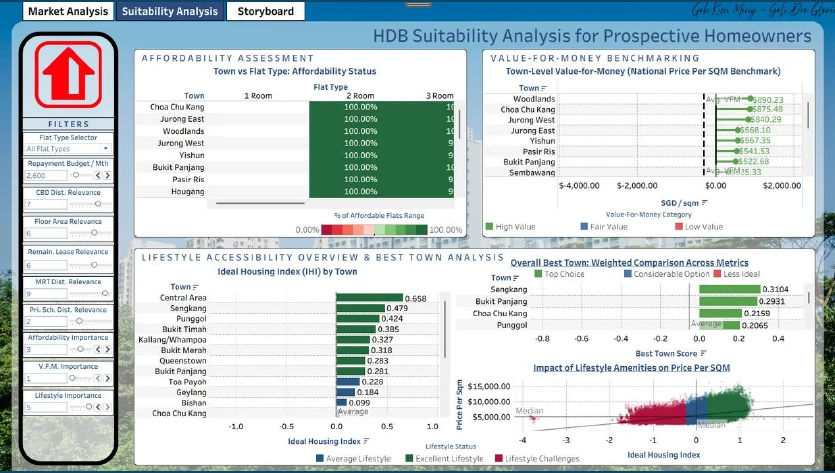Click the Central Area 0.658 bar
Viewport: 835px width, 473px height.
pyautogui.click(x=370, y=298)
